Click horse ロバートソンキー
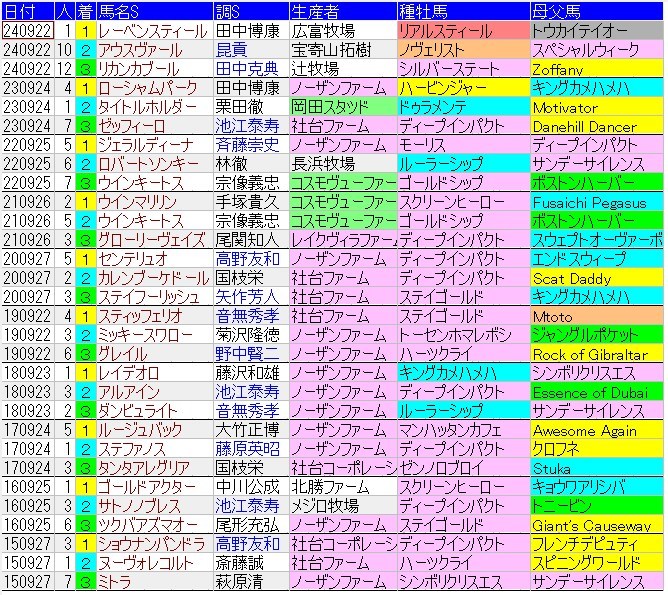The height and width of the screenshot is (595, 668). (x=148, y=164)
